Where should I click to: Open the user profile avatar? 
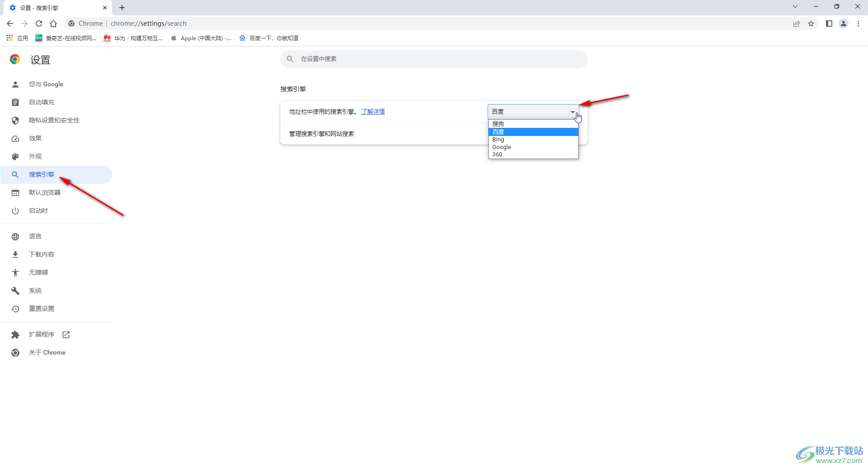pyautogui.click(x=844, y=23)
